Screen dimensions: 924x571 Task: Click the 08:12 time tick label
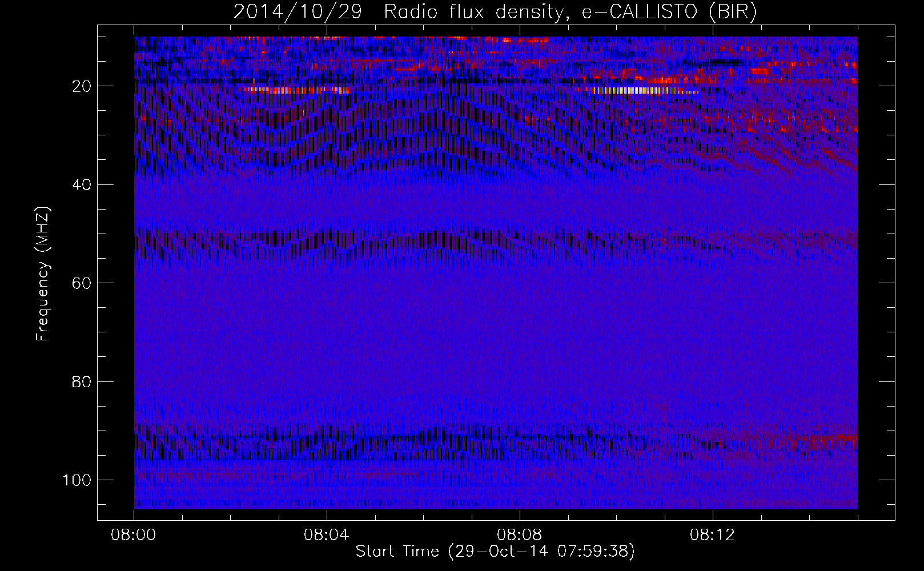coord(713,536)
